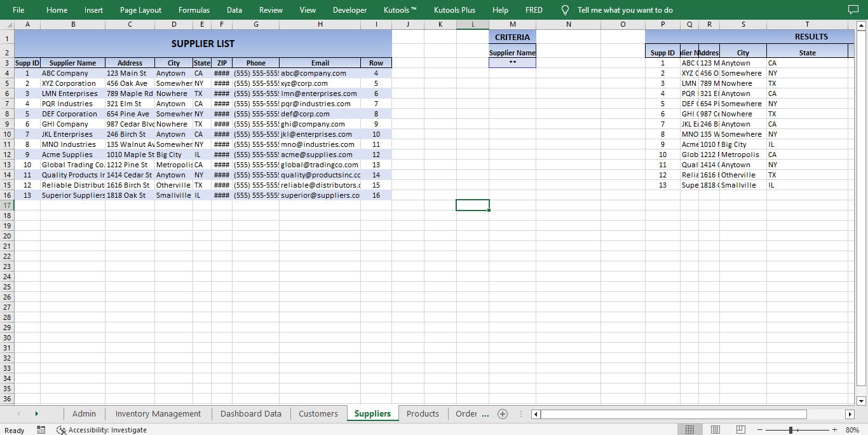The width and height of the screenshot is (868, 435).
Task: Open Page Layout view from status bar
Action: pyautogui.click(x=715, y=429)
